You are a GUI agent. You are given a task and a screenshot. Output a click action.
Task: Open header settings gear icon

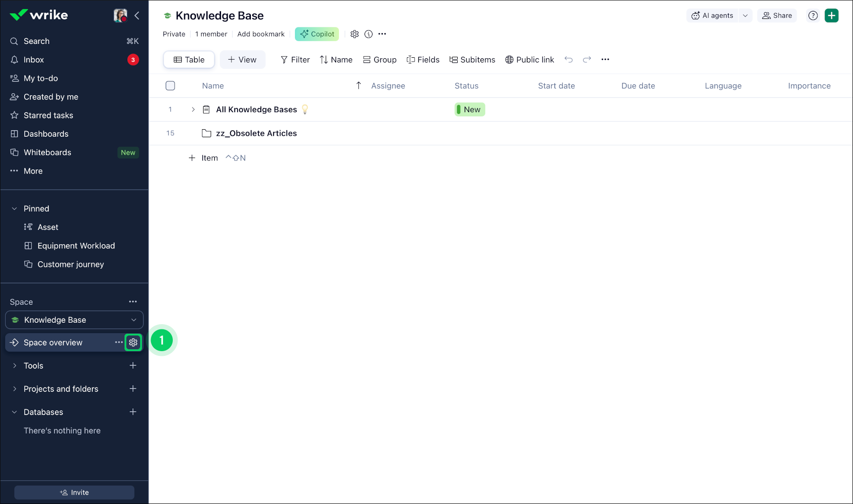tap(355, 34)
